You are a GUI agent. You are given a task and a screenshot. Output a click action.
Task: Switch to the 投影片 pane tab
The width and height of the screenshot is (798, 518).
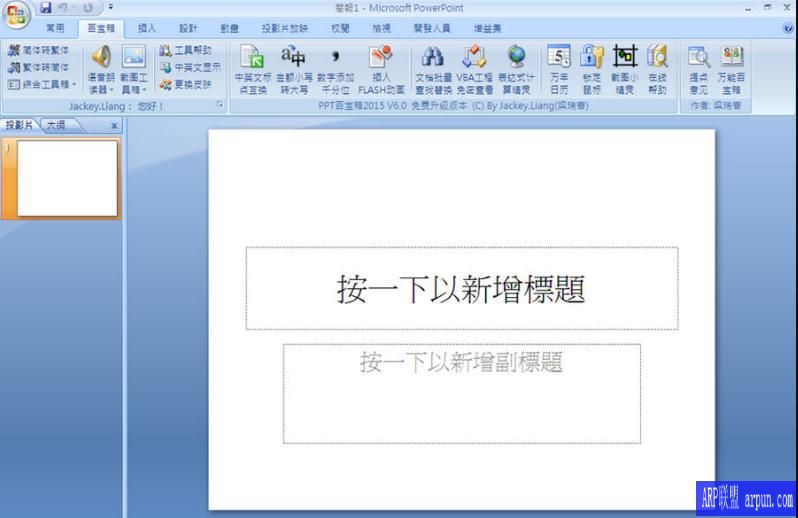pyautogui.click(x=19, y=125)
